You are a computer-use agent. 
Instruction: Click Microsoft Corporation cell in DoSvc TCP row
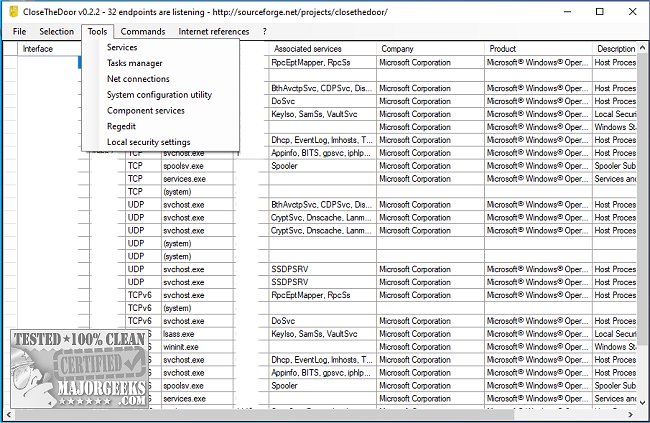430,101
